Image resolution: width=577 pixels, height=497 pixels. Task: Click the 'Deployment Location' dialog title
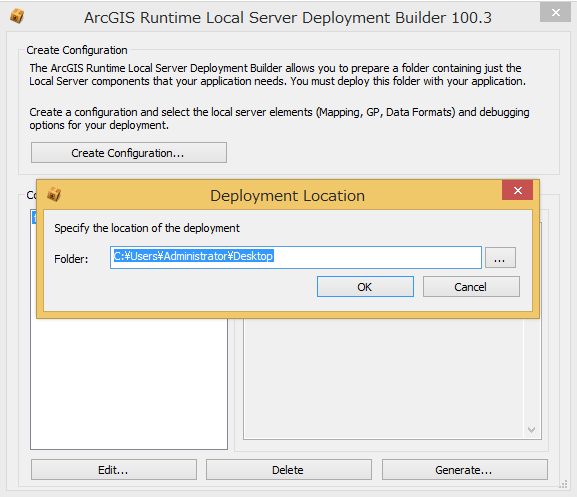coord(287,196)
